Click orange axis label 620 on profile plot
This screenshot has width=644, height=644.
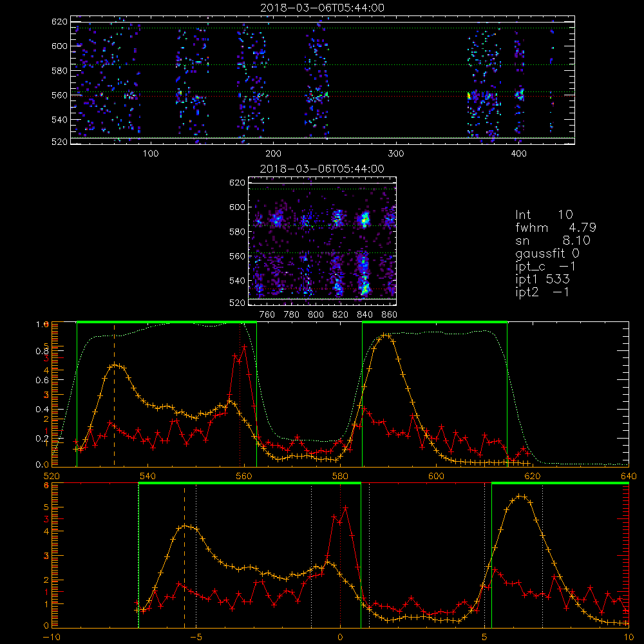tap(533, 476)
